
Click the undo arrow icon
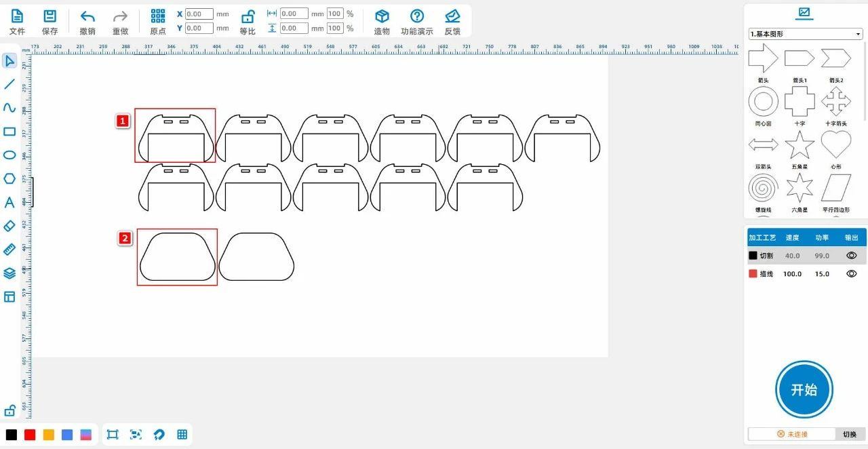pos(87,16)
